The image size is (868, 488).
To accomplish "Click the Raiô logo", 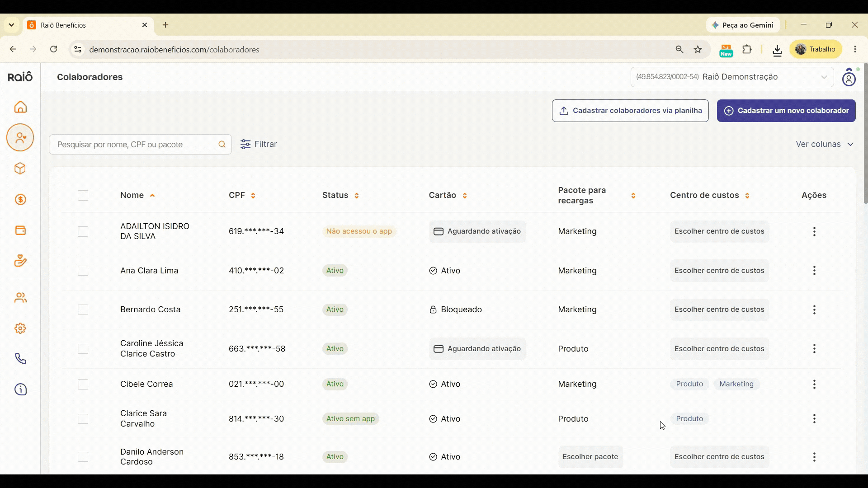I will click(20, 77).
